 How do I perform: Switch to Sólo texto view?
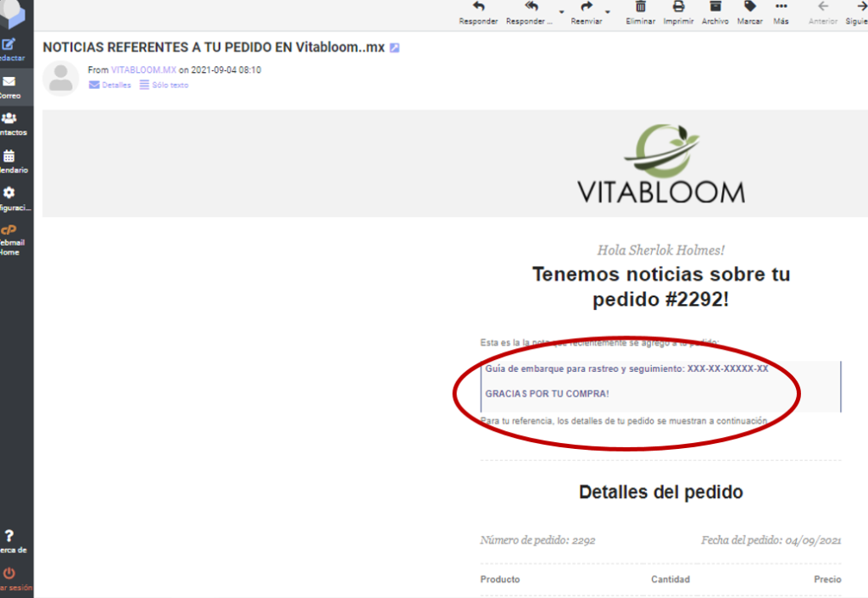164,85
